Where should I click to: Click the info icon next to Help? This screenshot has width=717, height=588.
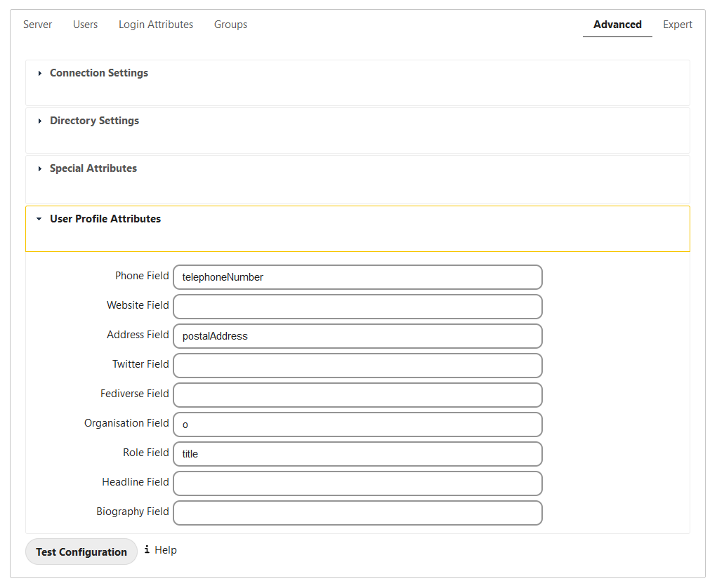pos(146,549)
